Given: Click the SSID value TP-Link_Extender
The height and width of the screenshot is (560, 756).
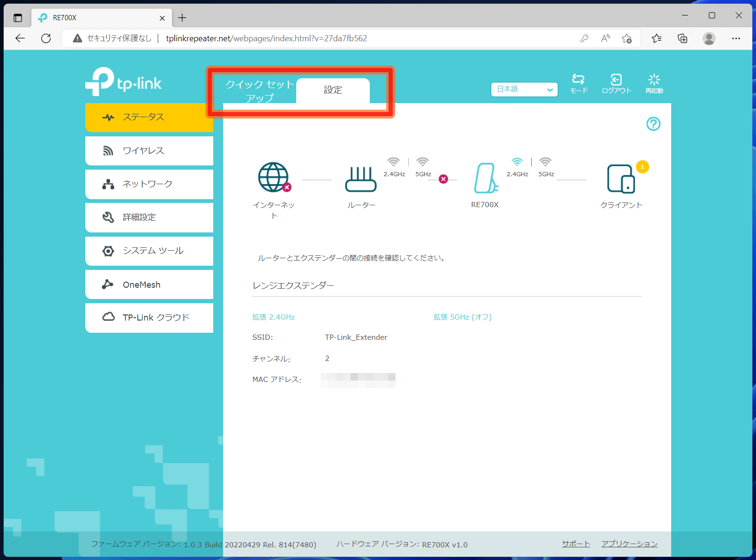Looking at the screenshot, I should tap(356, 337).
